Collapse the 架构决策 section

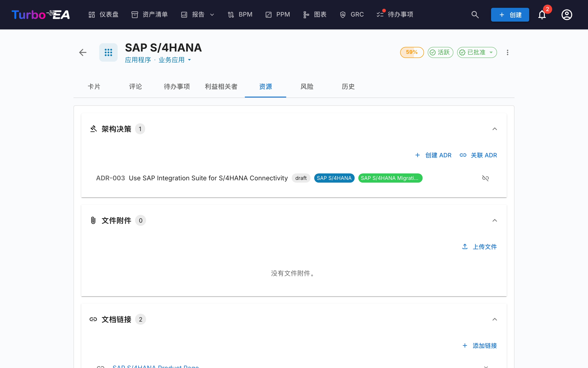(495, 129)
